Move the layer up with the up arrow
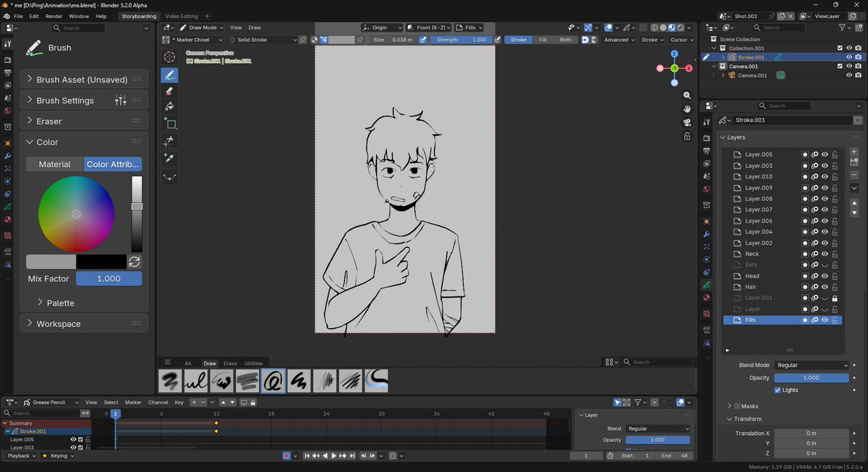 tap(854, 203)
